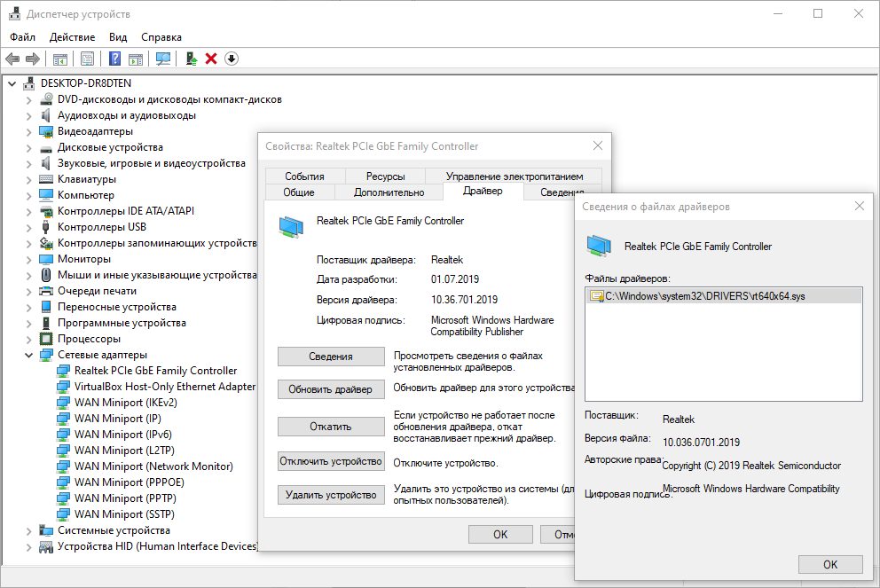Screen dimensions: 880x588
Task: Expand the Переносные устройства arrow
Action: 28,308
